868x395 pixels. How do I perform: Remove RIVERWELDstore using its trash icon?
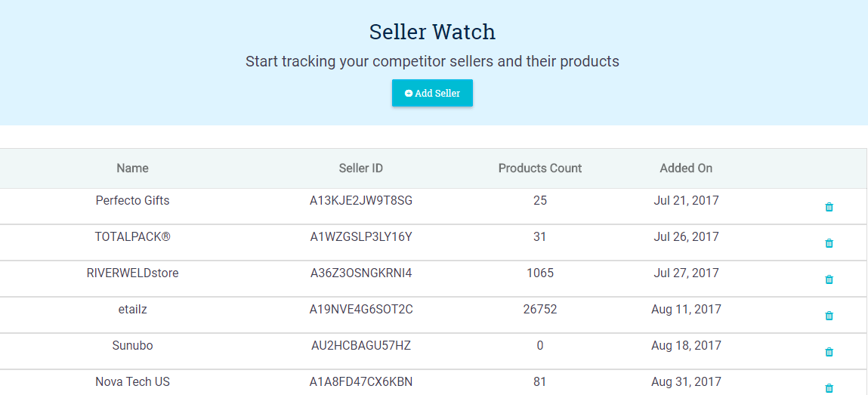coord(829,279)
